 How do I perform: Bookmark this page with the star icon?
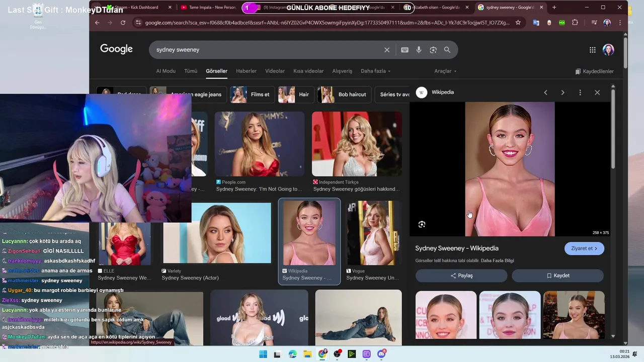point(518,23)
